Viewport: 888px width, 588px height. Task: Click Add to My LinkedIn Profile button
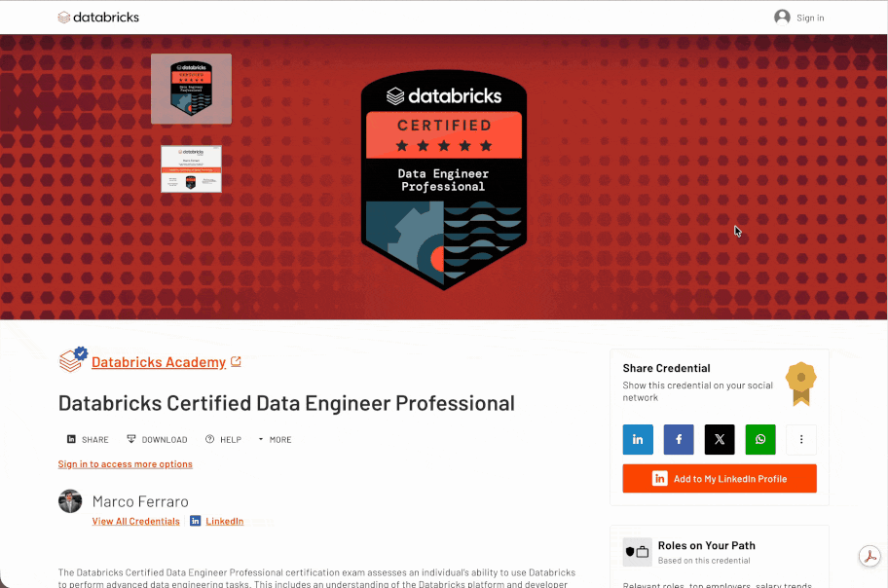point(720,479)
